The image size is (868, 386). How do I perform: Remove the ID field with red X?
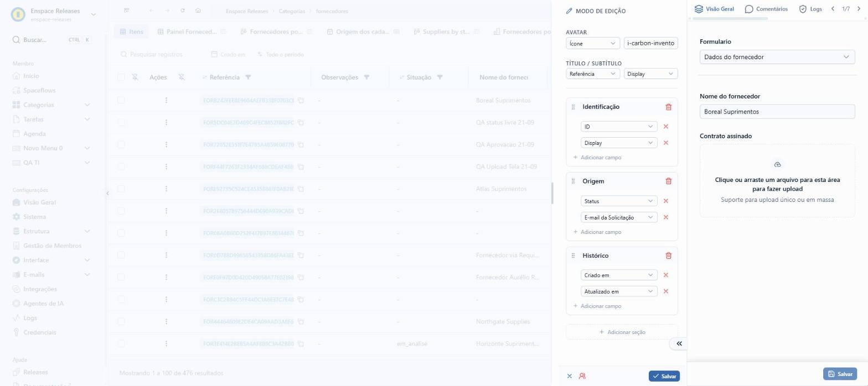point(666,127)
